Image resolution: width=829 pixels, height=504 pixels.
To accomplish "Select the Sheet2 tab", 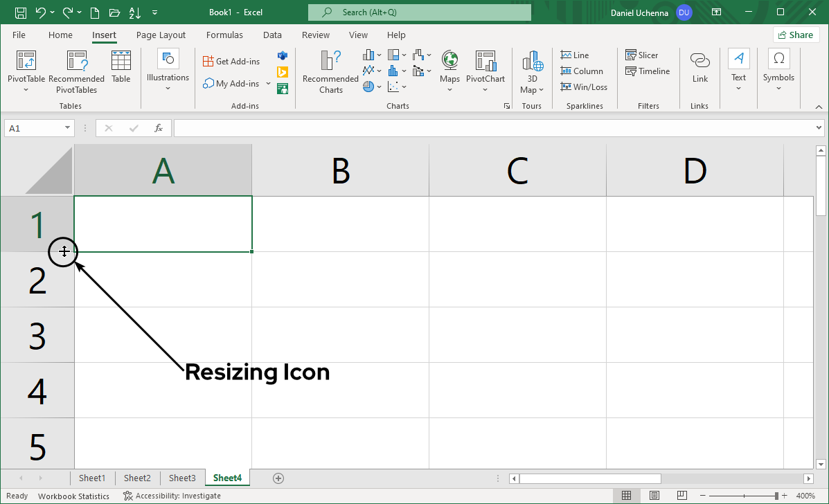I will [x=136, y=478].
